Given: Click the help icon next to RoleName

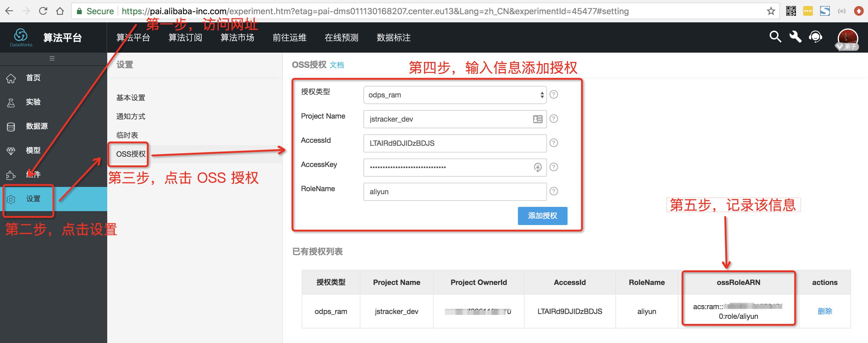Looking at the screenshot, I should tap(554, 191).
